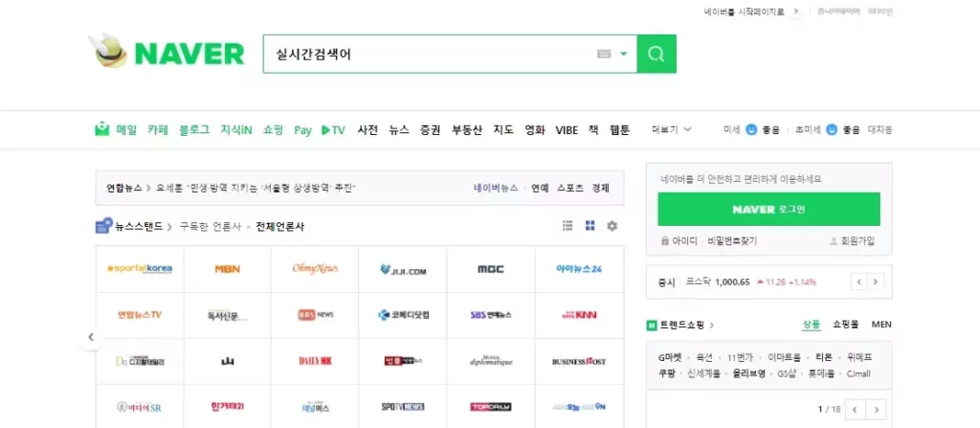Open the sportalkorea publisher tile
This screenshot has width=980, height=428.
(x=140, y=269)
